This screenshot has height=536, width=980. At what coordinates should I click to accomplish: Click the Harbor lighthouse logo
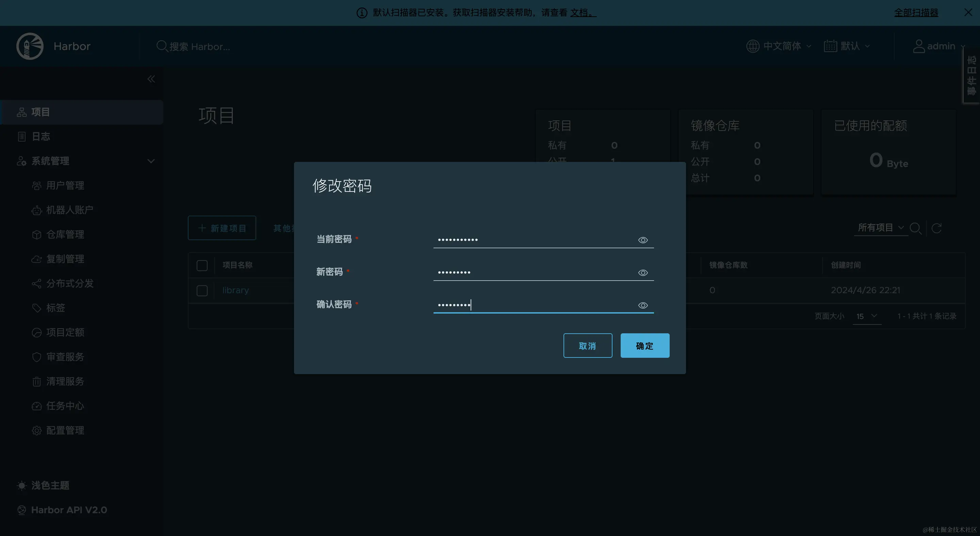click(30, 46)
